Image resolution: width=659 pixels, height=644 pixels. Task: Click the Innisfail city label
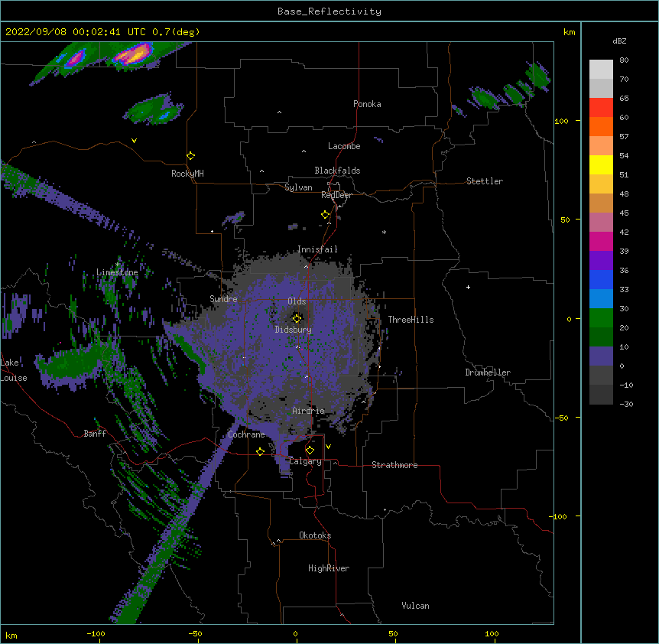tap(317, 249)
